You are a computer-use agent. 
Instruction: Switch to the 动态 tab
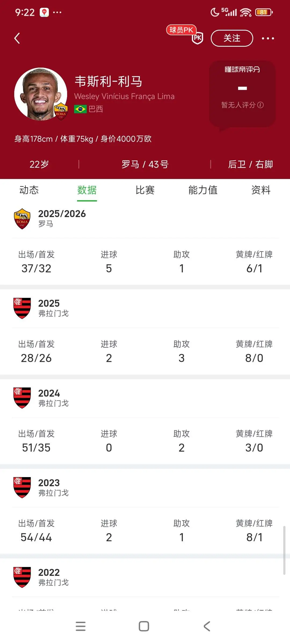[x=29, y=190]
